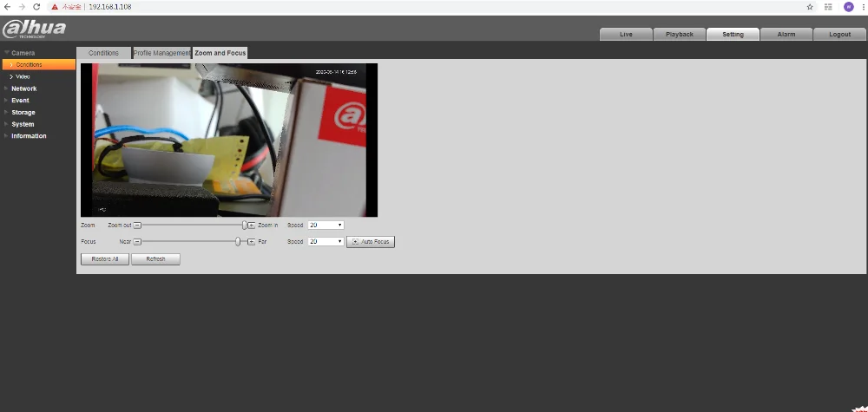Click the not-secure warning icon in address bar

point(55,7)
